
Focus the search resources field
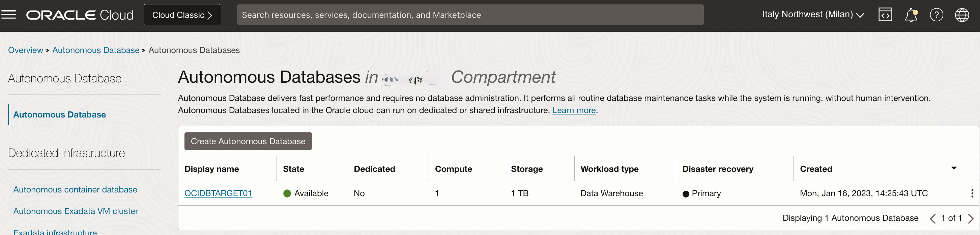point(470,15)
